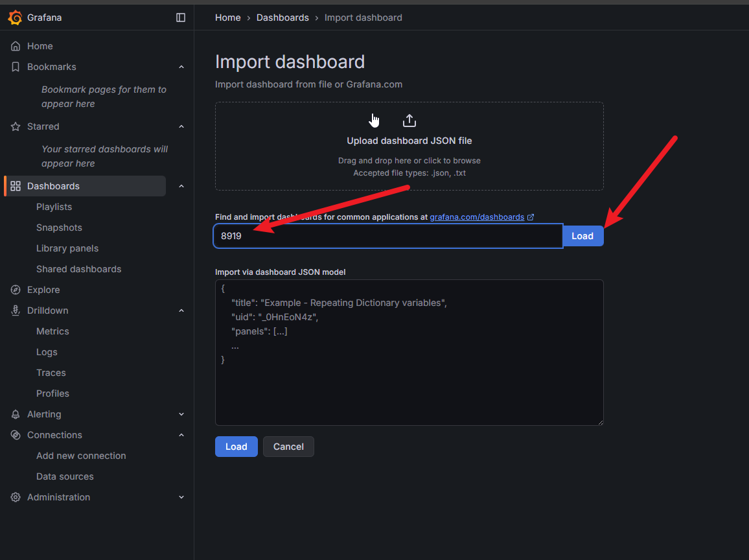Click the Bookmarks icon in sidebar
Image resolution: width=749 pixels, height=560 pixels.
click(16, 67)
